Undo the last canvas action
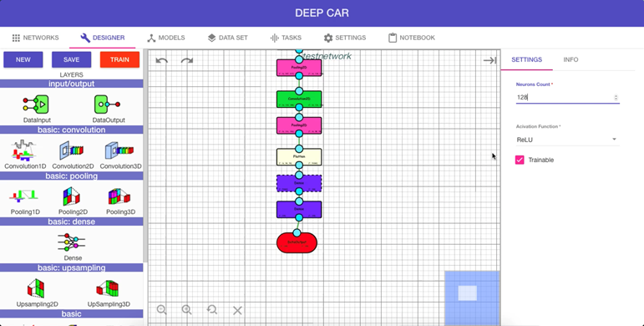 (x=162, y=61)
